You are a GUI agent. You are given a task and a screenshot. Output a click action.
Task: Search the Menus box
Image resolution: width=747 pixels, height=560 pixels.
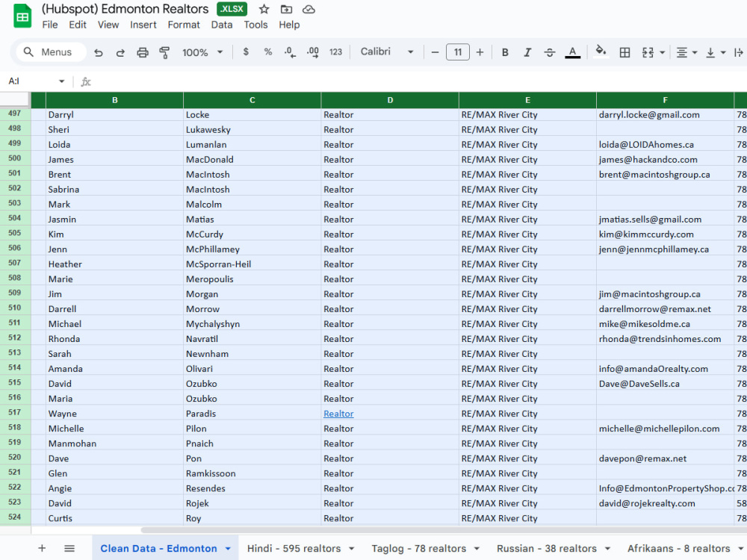pos(51,52)
